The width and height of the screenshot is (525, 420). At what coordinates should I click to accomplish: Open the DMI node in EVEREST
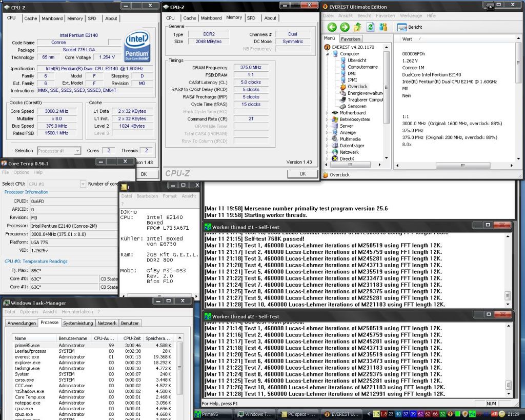pos(352,73)
